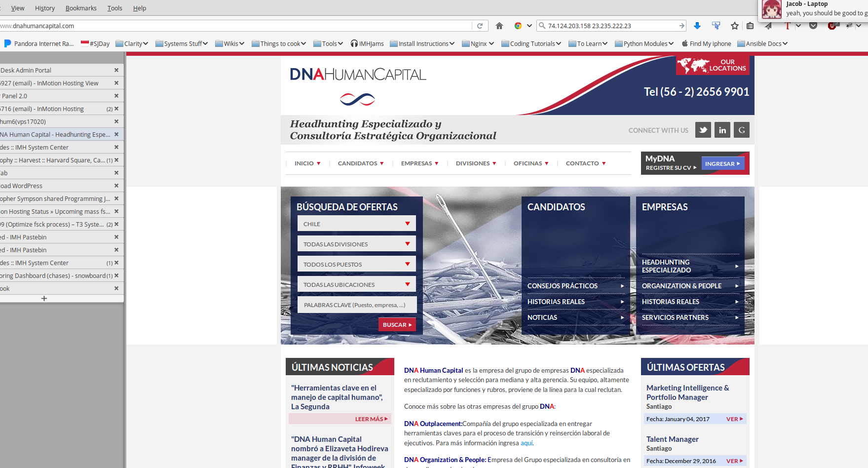Click the red BUSCAR button
This screenshot has height=468, width=868.
tap(397, 324)
